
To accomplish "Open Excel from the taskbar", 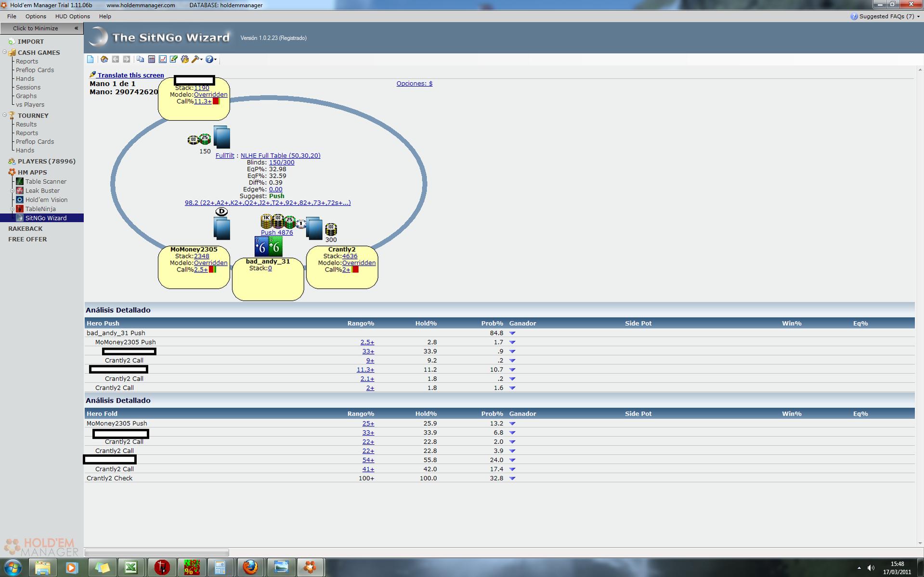I will (x=131, y=567).
